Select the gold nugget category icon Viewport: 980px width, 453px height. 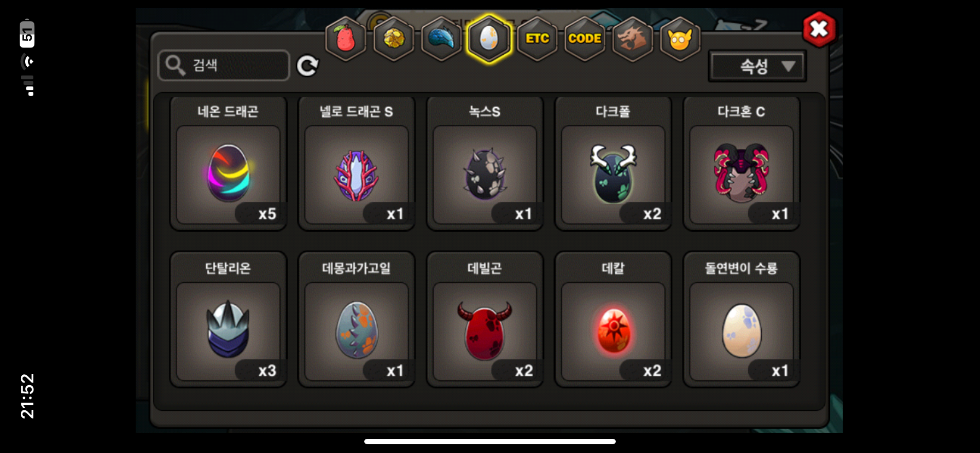pos(394,39)
